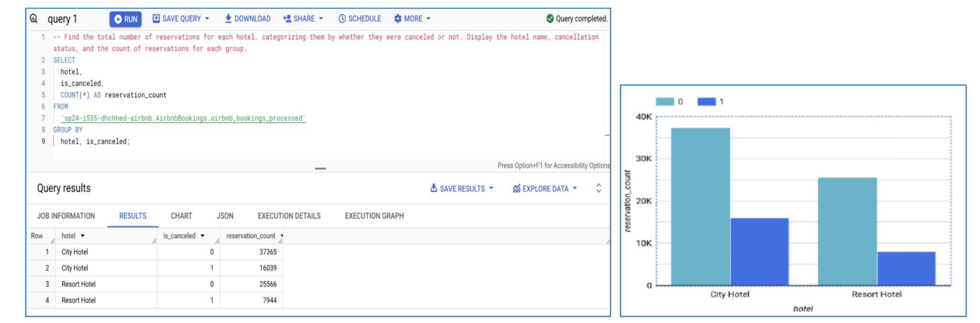Open EXECUTION DETAILS tab

pyautogui.click(x=289, y=216)
